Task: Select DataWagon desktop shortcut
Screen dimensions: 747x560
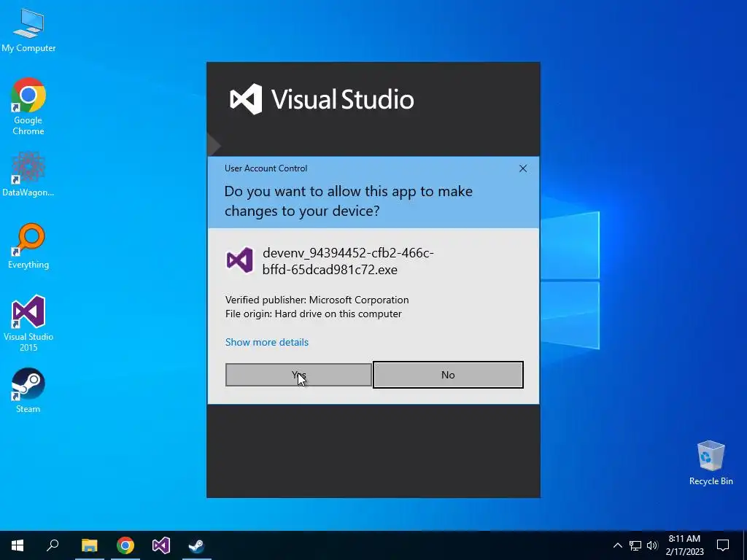Action: click(x=28, y=174)
